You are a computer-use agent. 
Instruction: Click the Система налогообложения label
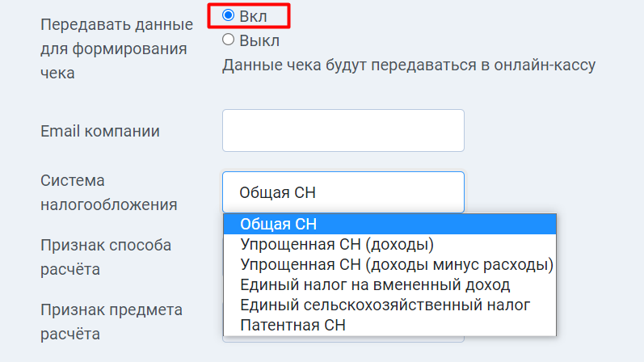108,192
